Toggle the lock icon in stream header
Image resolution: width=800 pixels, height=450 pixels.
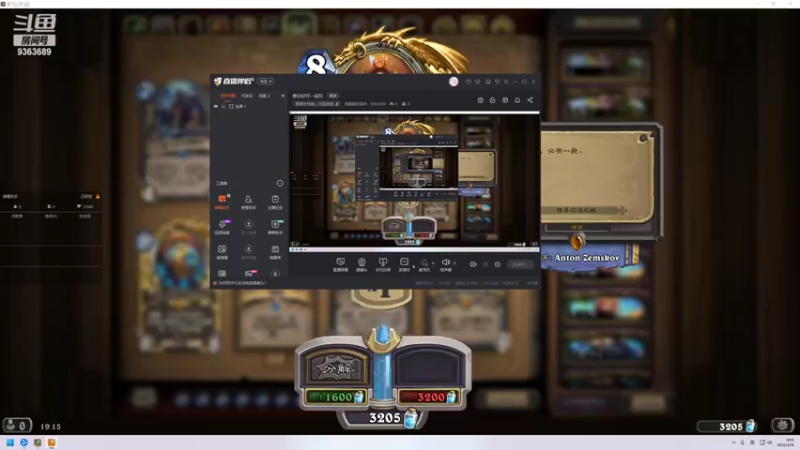(x=492, y=100)
